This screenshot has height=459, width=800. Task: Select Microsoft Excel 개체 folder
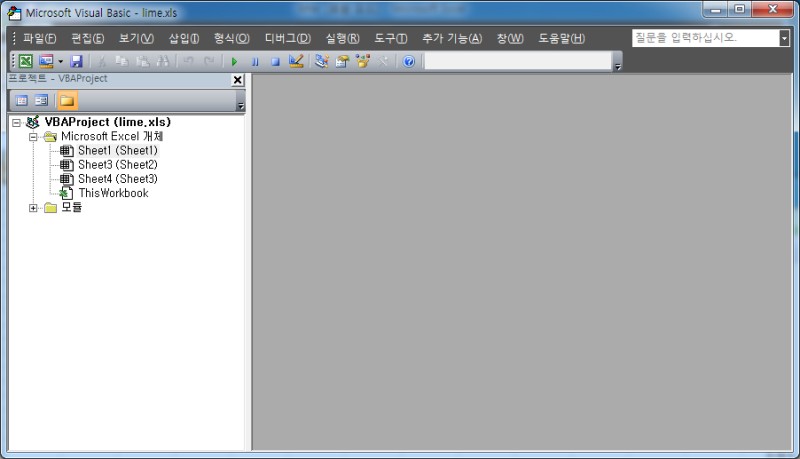(x=112, y=136)
